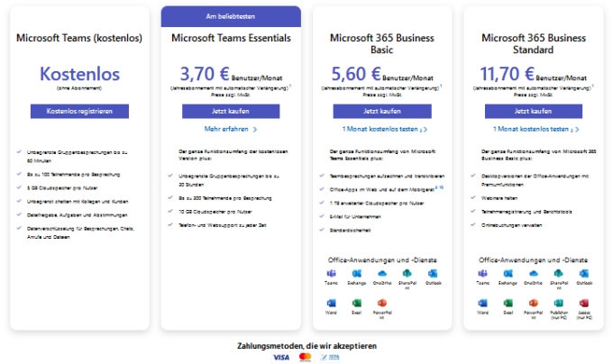Click 'Office-Anwendungen und -Dienste' in Business Basic
Viewport: 613px width, 364px height.
[x=382, y=260]
